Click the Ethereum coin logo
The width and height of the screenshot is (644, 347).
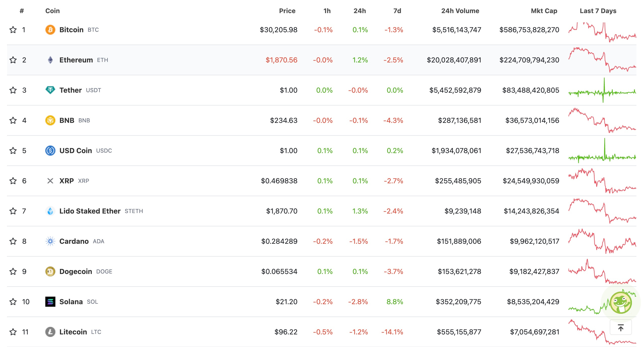point(50,60)
